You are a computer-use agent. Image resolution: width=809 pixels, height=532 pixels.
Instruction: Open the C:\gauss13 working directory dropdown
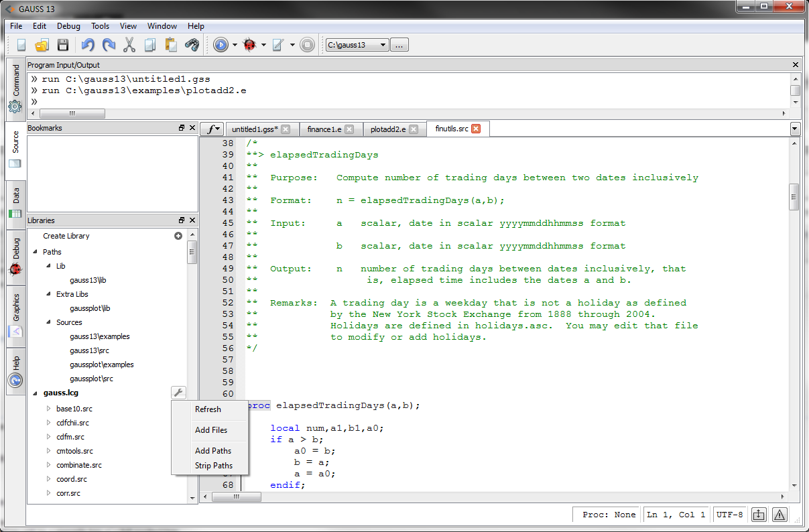pyautogui.click(x=357, y=45)
